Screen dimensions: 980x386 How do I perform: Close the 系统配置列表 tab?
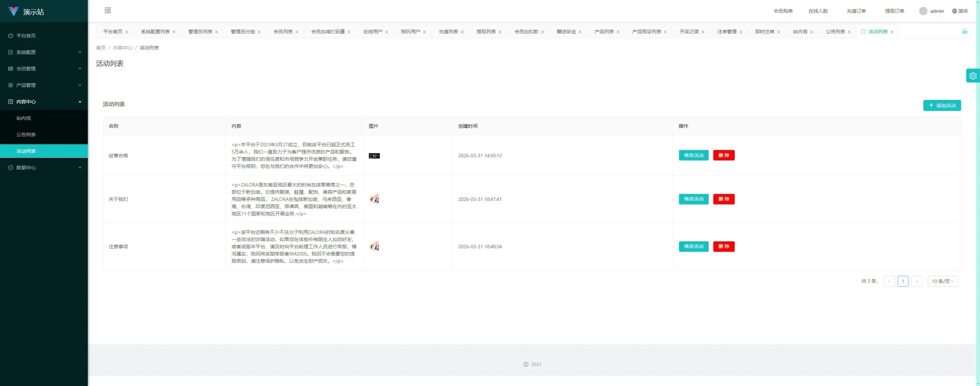[174, 32]
